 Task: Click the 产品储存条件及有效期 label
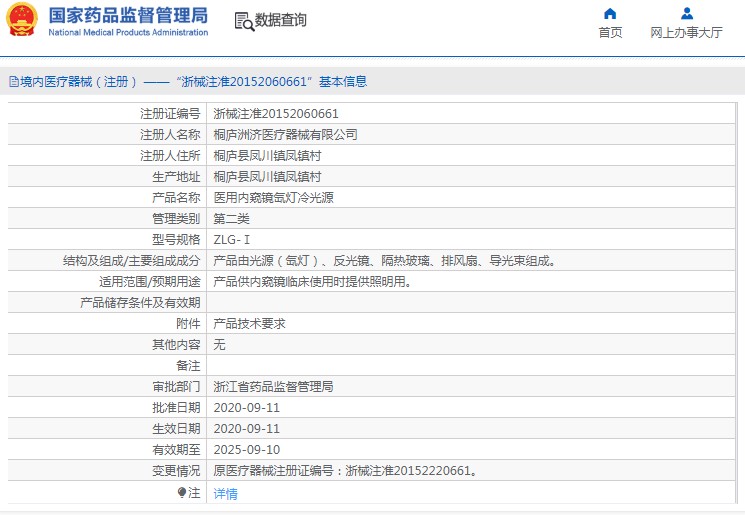140,303
